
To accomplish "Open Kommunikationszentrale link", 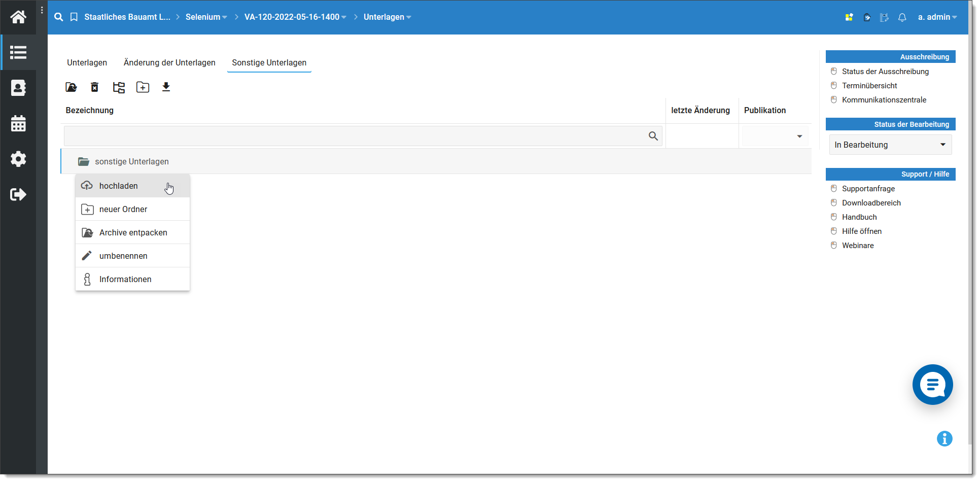I will pyautogui.click(x=884, y=100).
